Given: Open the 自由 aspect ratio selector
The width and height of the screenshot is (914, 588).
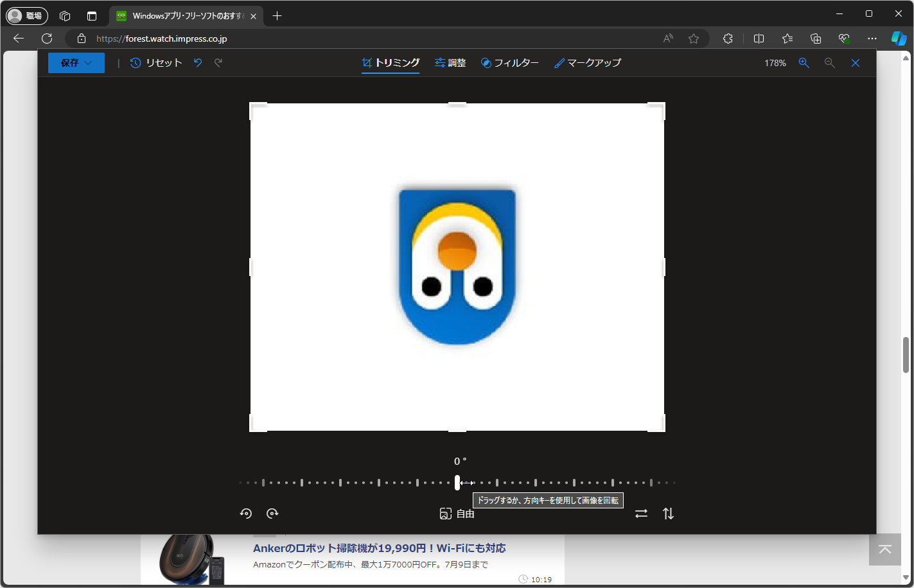Looking at the screenshot, I should pyautogui.click(x=457, y=513).
